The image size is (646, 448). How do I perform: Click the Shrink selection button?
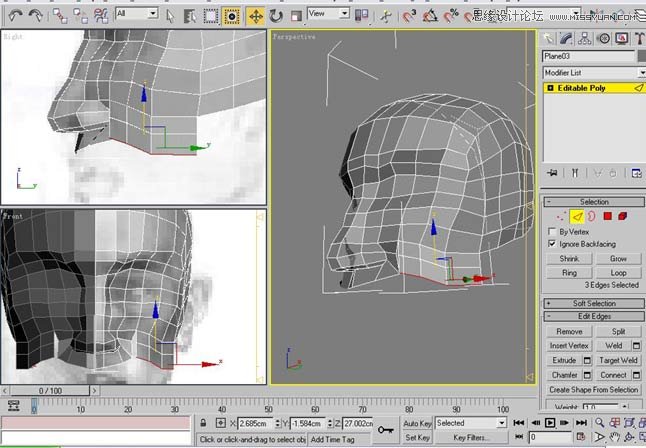[569, 258]
